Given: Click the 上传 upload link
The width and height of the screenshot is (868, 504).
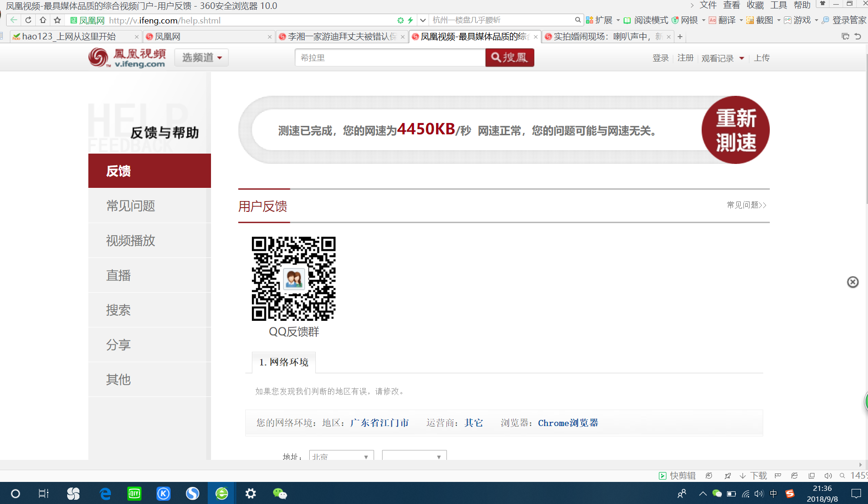Looking at the screenshot, I should (x=761, y=58).
